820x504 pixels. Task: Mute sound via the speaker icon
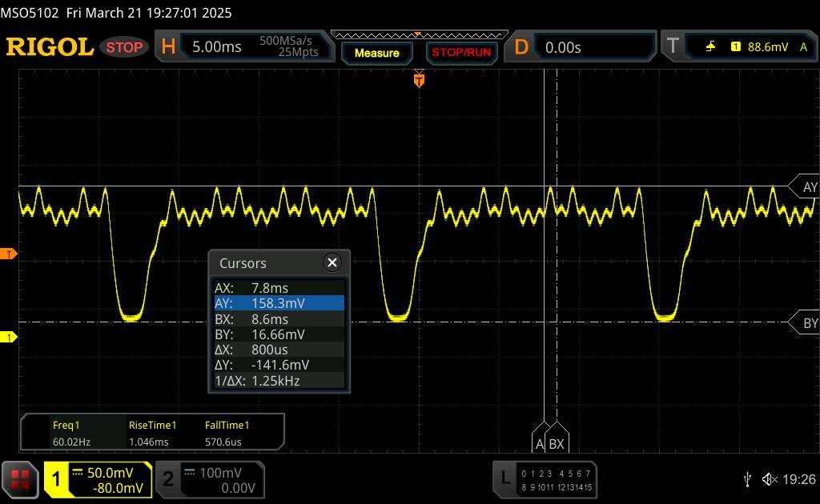coord(770,479)
